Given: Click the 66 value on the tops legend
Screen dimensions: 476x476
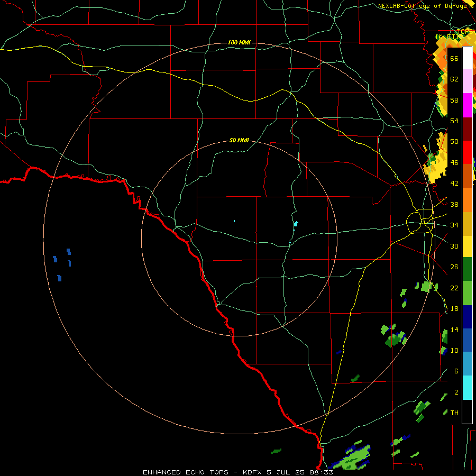Looking at the screenshot, I should tap(454, 58).
